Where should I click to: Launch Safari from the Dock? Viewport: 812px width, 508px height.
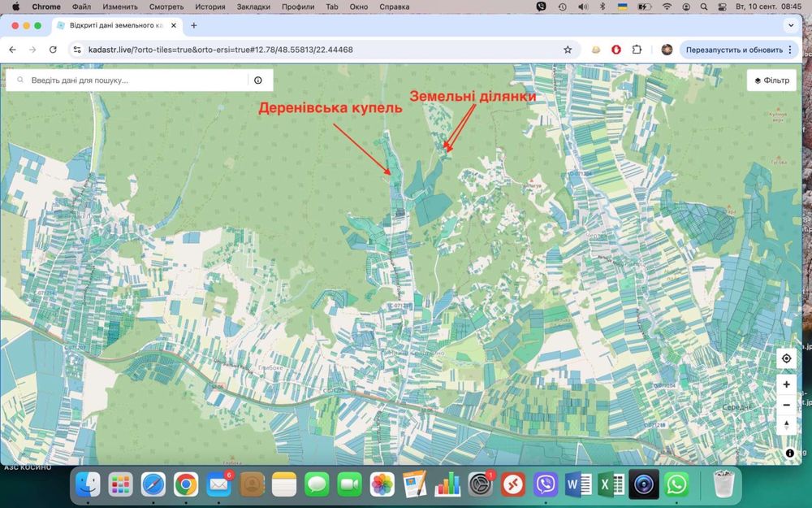tap(153, 485)
